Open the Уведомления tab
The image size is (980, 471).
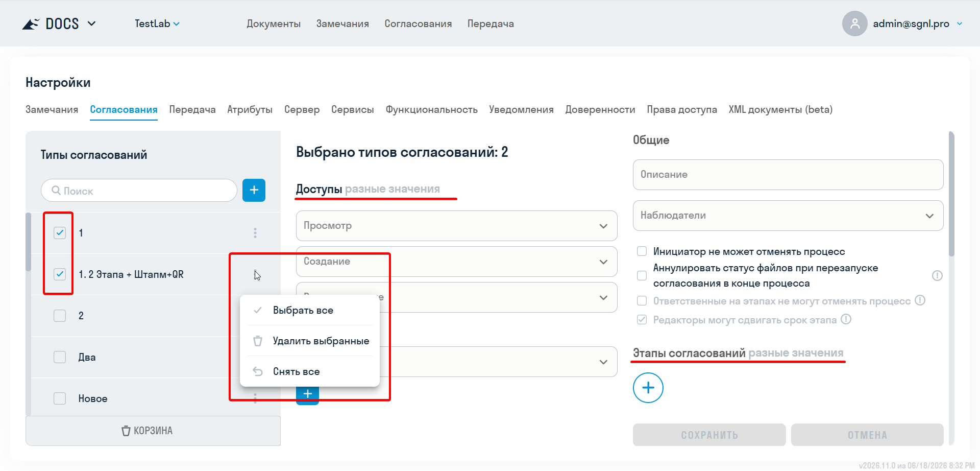point(521,109)
